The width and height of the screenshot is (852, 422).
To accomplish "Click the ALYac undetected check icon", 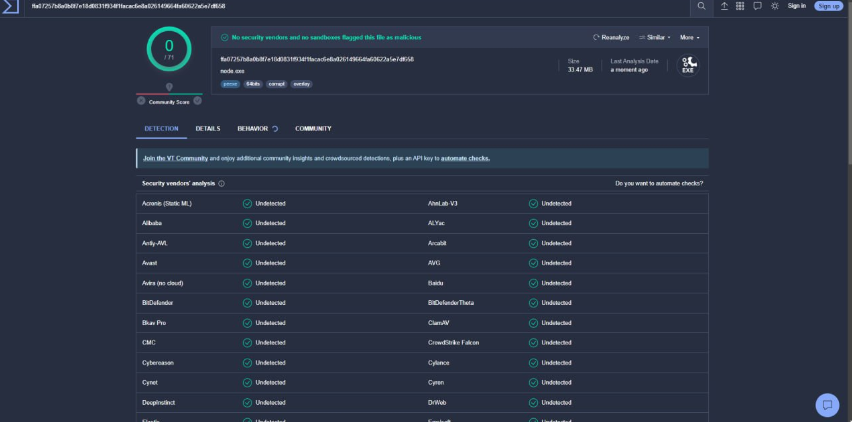I will coord(534,223).
